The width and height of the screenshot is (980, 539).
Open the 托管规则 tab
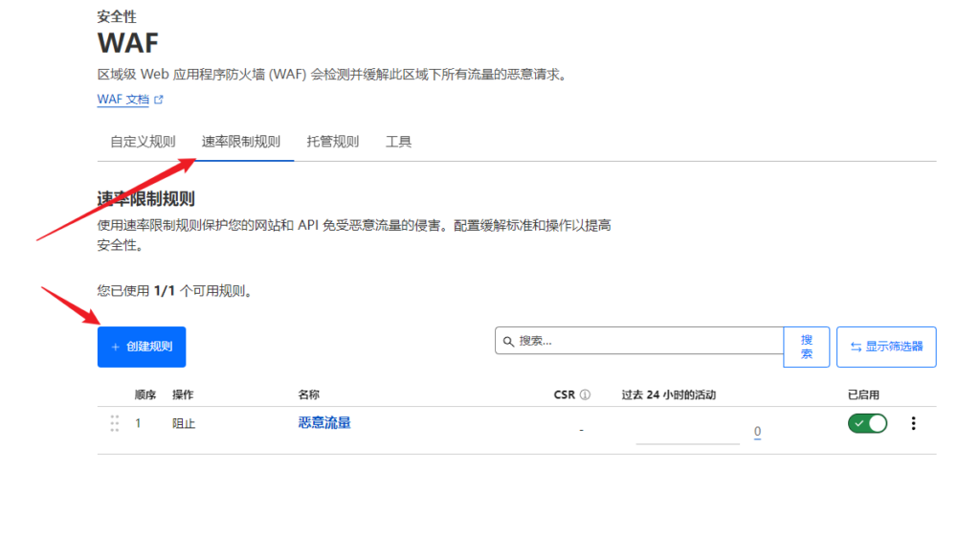pos(332,142)
